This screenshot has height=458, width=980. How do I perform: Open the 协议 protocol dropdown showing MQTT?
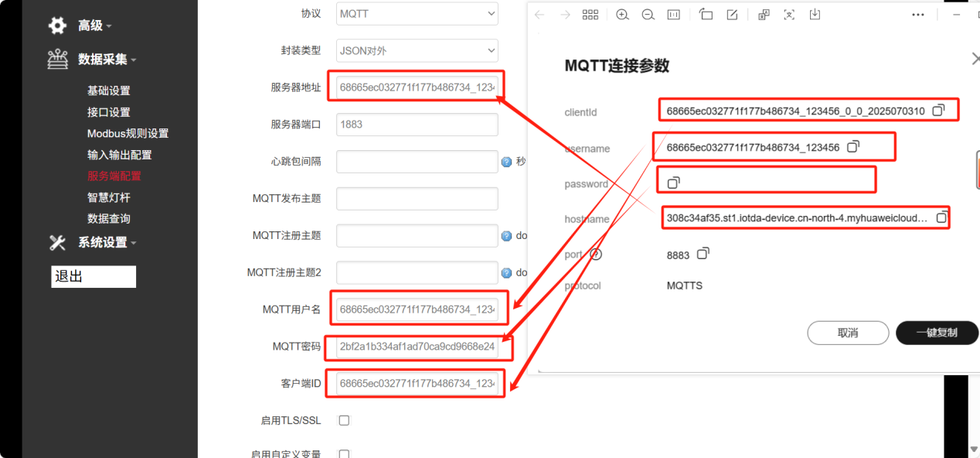417,13
